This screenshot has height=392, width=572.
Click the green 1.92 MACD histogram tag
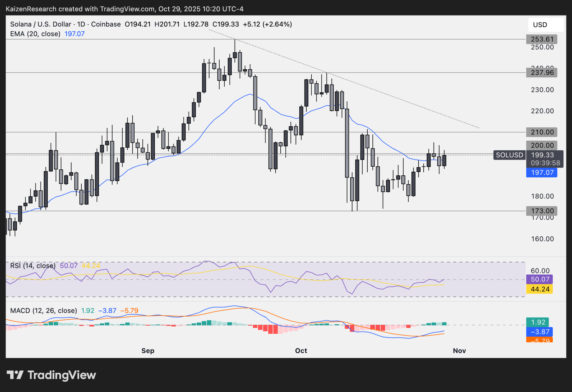(537, 322)
